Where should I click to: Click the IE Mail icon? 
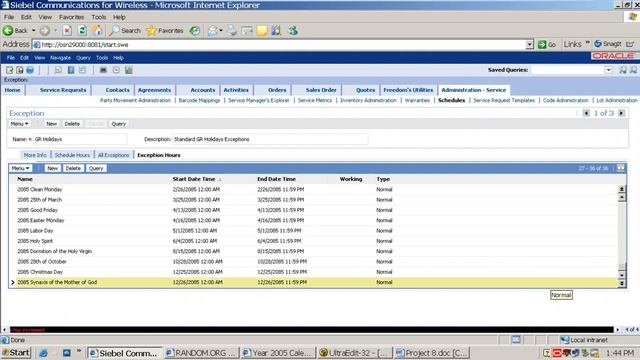213,31
